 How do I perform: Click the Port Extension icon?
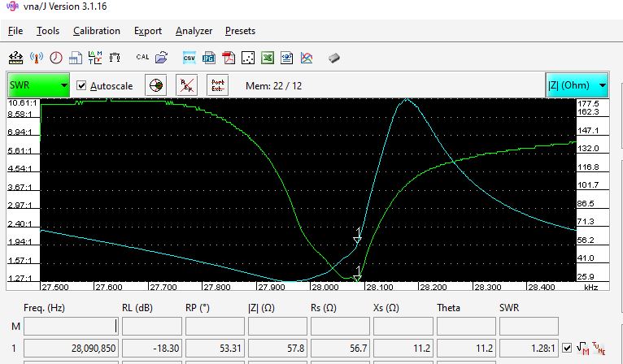coord(218,85)
